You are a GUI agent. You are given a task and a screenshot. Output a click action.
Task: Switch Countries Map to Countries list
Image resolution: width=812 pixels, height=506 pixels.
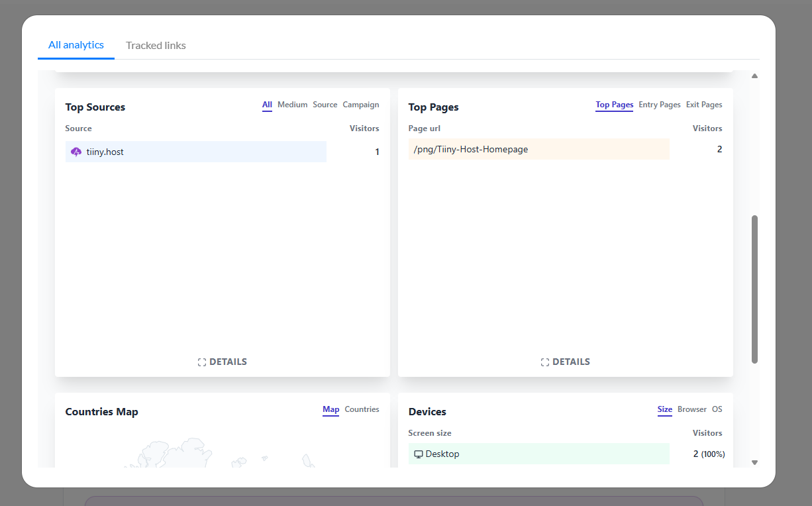pyautogui.click(x=362, y=409)
